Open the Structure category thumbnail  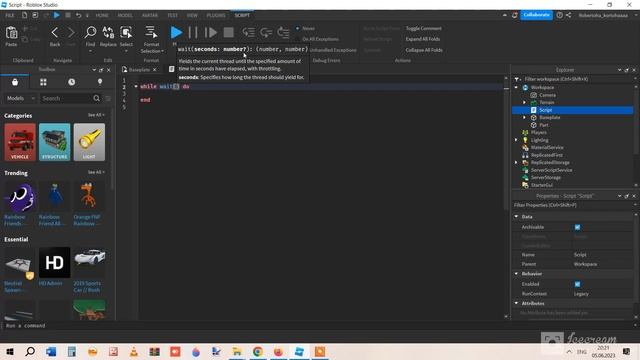click(55, 142)
